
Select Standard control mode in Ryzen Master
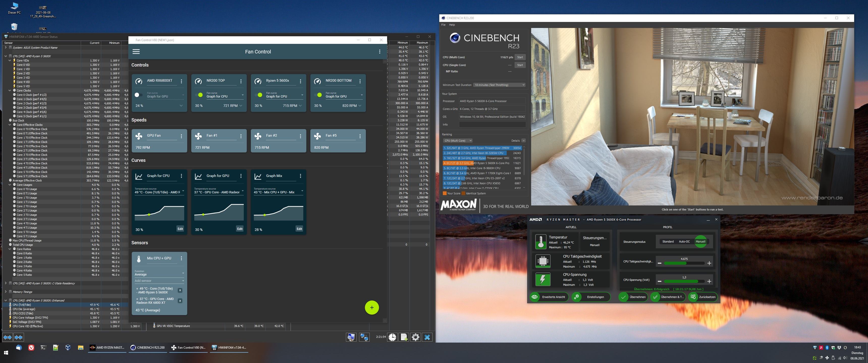(x=668, y=241)
